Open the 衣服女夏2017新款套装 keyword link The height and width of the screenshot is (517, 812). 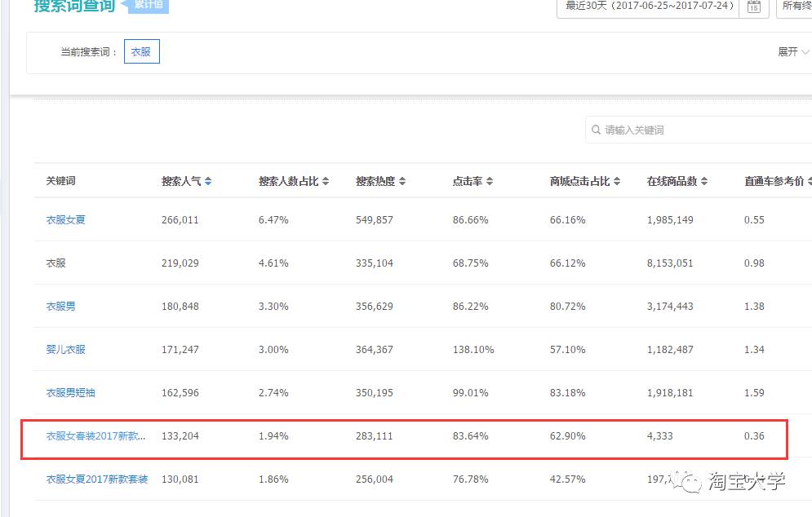point(96,479)
